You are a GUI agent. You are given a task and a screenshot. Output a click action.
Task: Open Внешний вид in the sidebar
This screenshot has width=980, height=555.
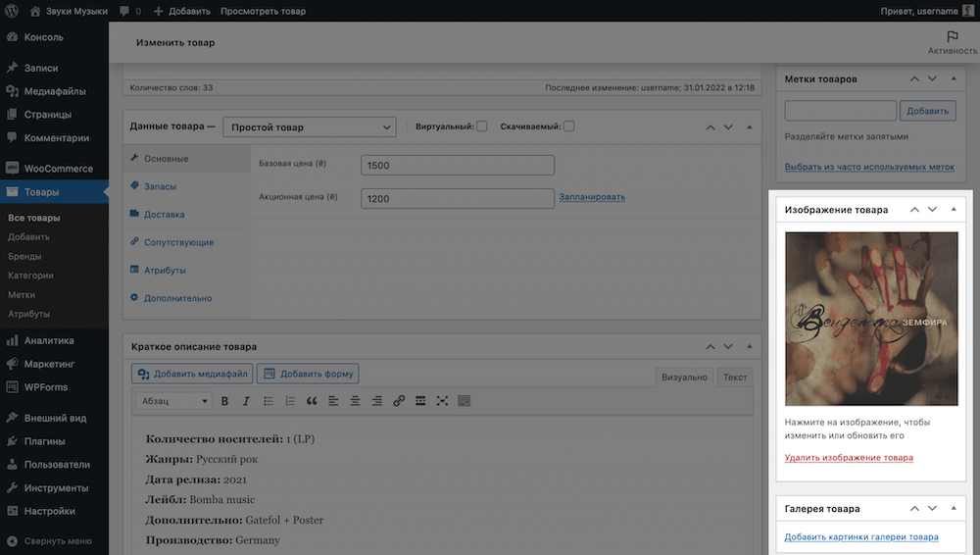click(54, 418)
